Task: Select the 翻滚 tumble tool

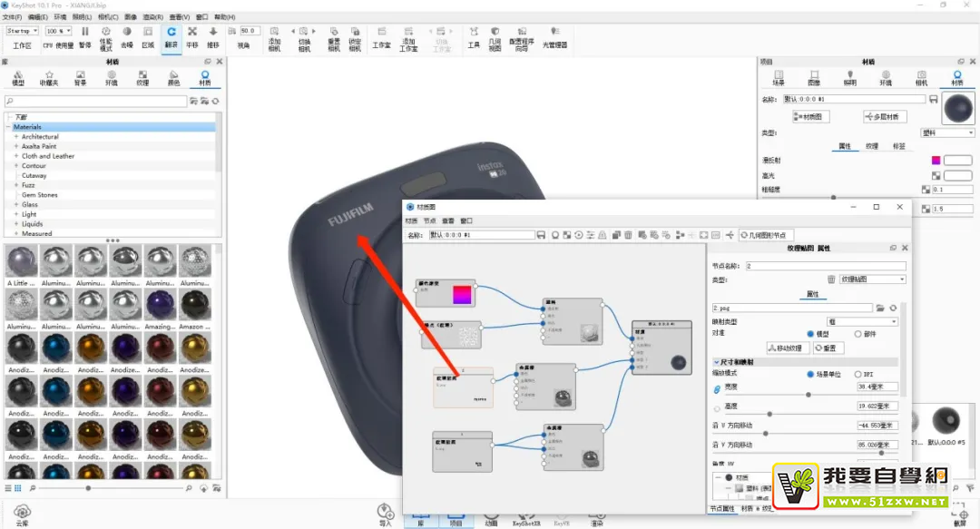Action: (171, 37)
